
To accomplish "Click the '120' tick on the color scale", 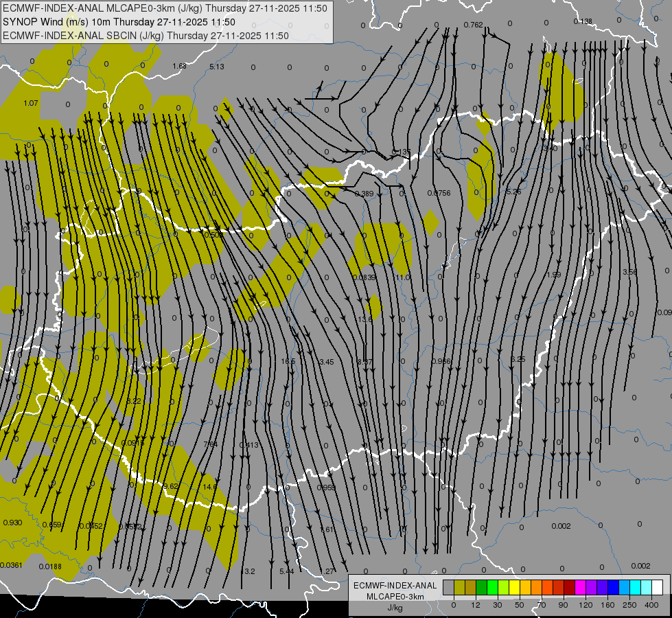I will click(x=586, y=605).
